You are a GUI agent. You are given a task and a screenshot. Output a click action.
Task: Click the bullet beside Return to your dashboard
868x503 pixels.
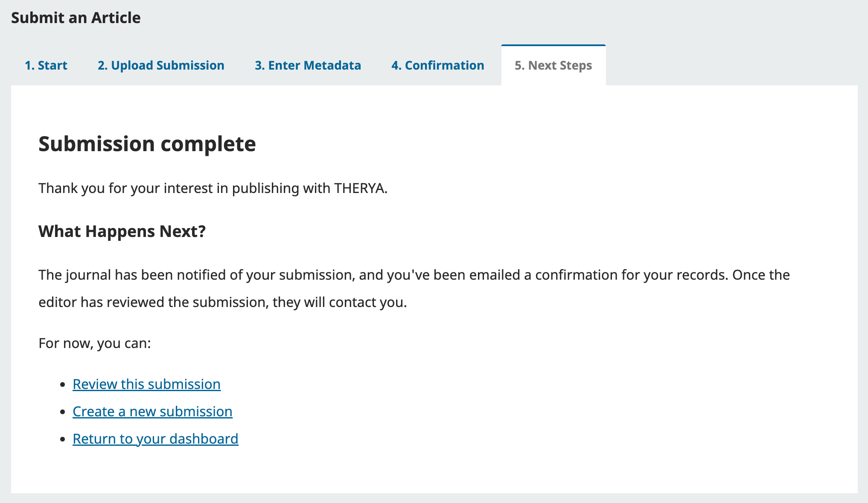[x=63, y=439]
